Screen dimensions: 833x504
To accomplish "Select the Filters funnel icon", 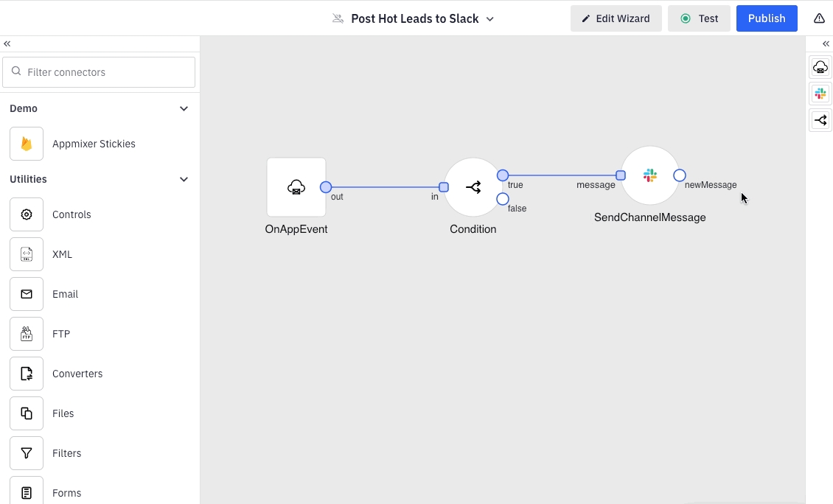I will 27,453.
